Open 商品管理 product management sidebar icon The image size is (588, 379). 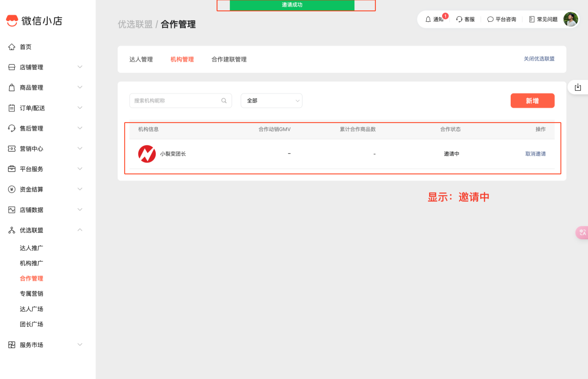pyautogui.click(x=13, y=87)
